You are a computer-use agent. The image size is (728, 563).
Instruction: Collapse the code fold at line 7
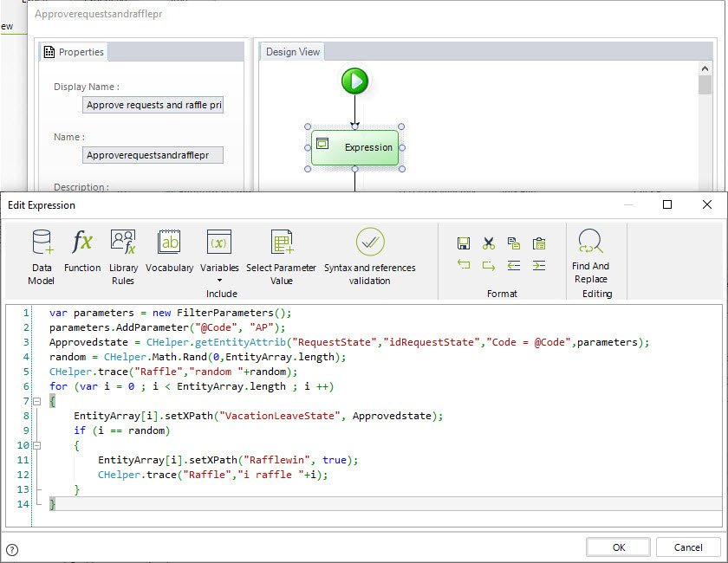[x=37, y=401]
